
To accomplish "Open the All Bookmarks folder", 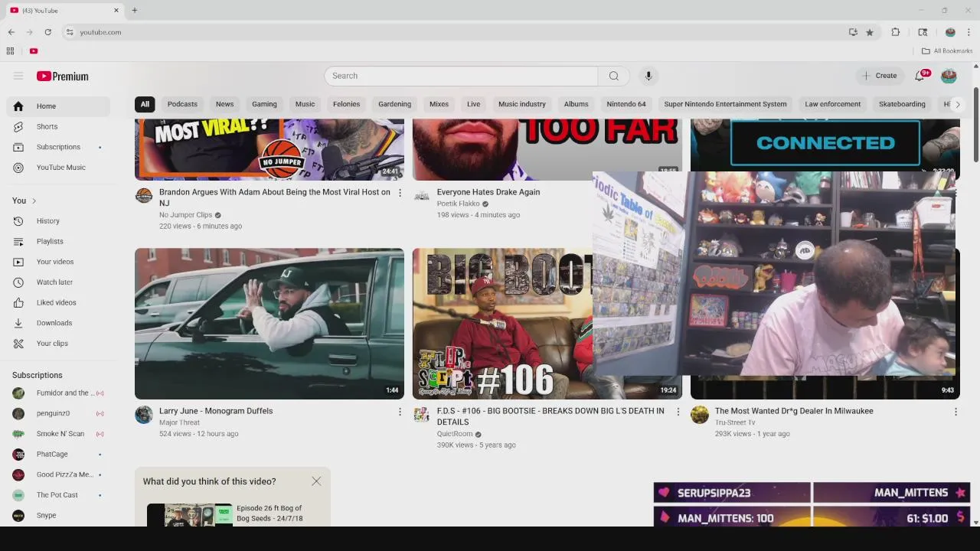I will point(947,51).
